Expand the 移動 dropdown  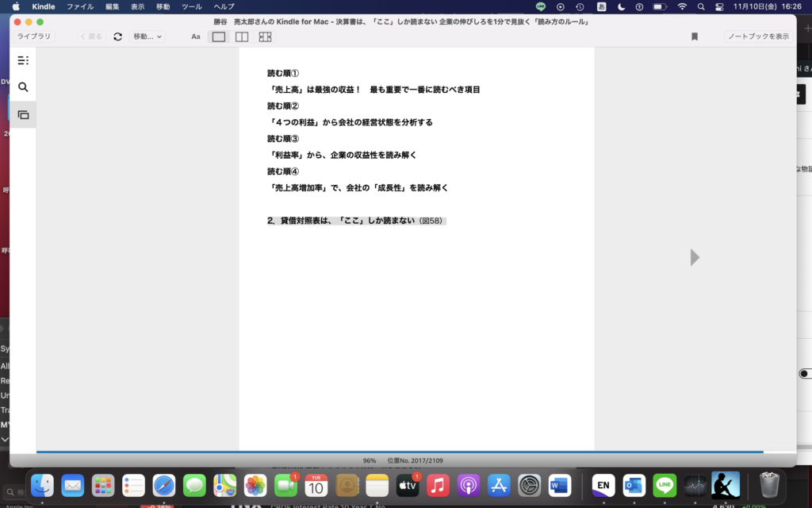coord(147,37)
